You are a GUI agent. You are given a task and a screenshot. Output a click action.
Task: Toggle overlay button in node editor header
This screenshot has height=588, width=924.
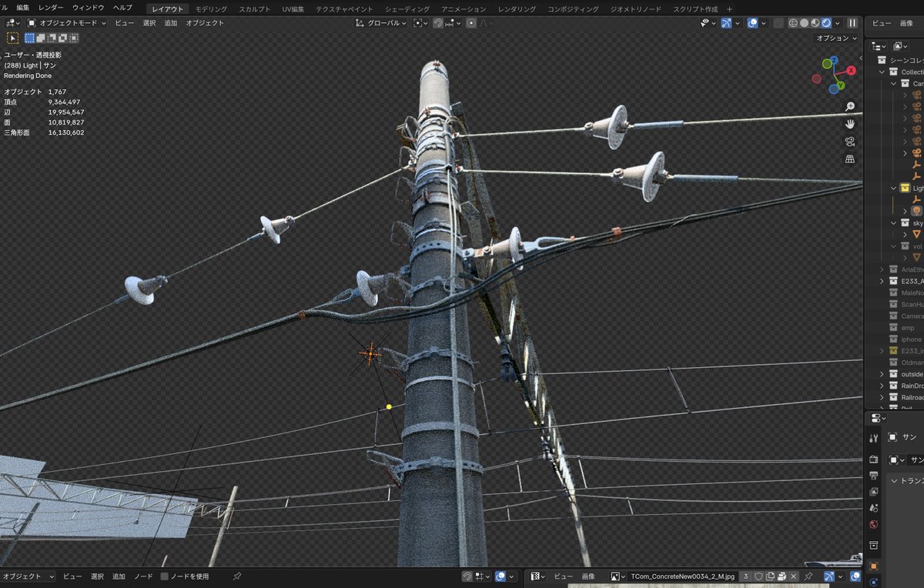tap(500, 576)
